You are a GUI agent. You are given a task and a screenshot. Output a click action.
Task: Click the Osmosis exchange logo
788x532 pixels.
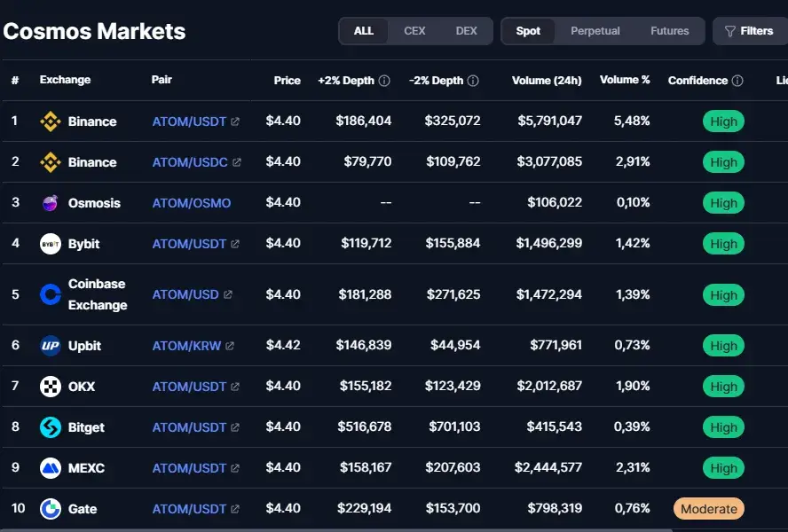pyautogui.click(x=51, y=203)
